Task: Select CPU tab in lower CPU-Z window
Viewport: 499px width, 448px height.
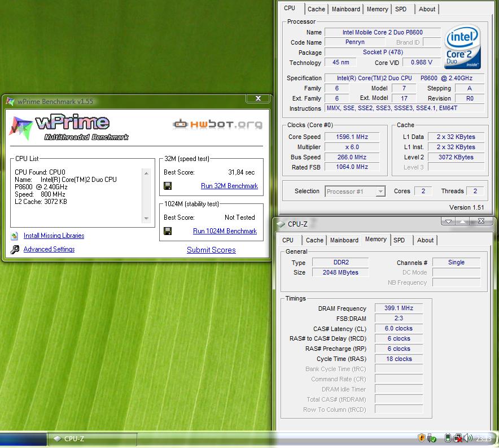Action: 288,240
